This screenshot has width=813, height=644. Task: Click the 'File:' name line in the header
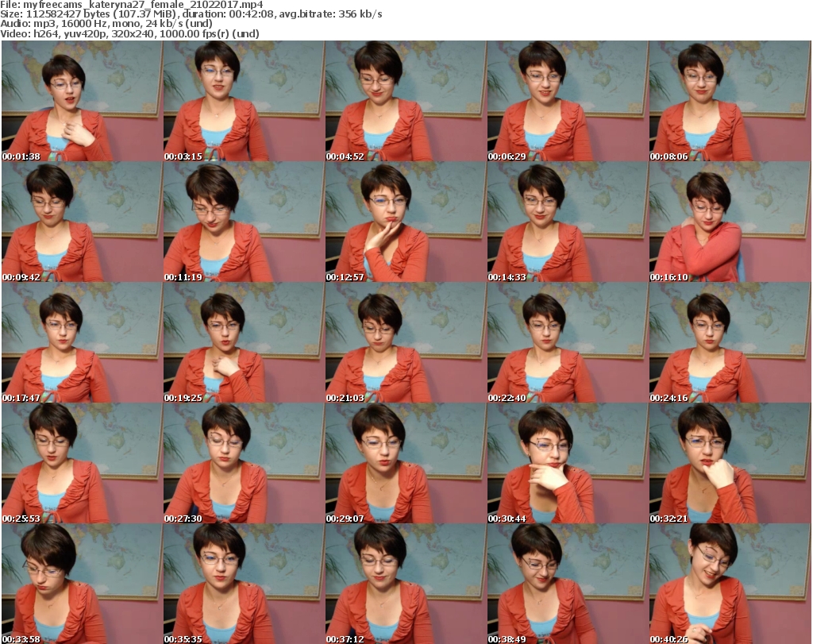click(x=132, y=5)
